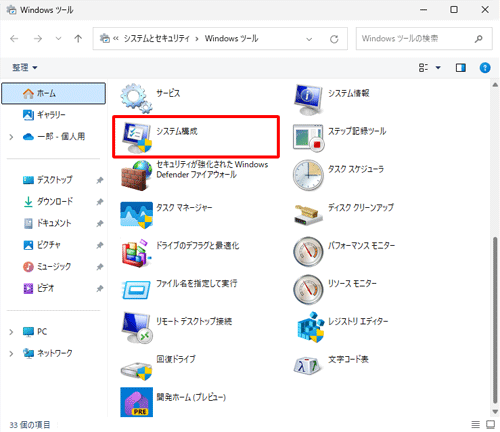Image resolution: width=500 pixels, height=432 pixels.
Task: Switch to details view icon in status bar
Action: coord(476,424)
